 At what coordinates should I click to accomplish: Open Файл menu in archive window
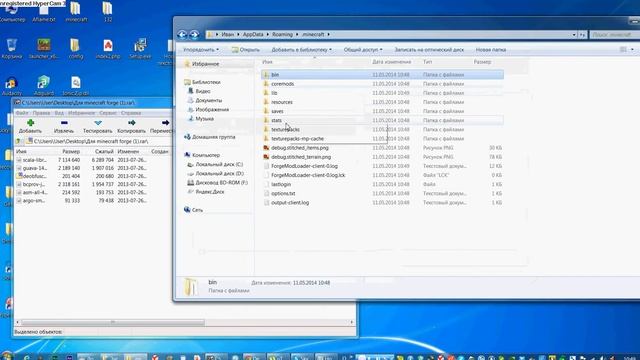pos(22,113)
